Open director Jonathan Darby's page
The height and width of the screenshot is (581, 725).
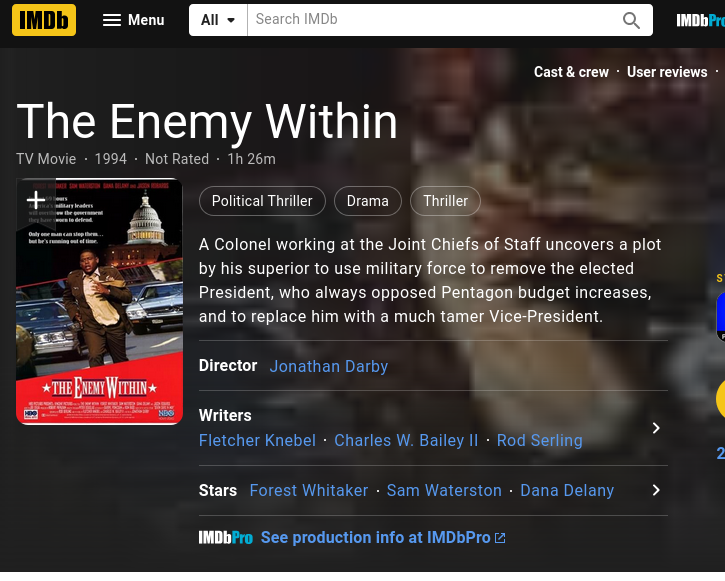point(329,366)
